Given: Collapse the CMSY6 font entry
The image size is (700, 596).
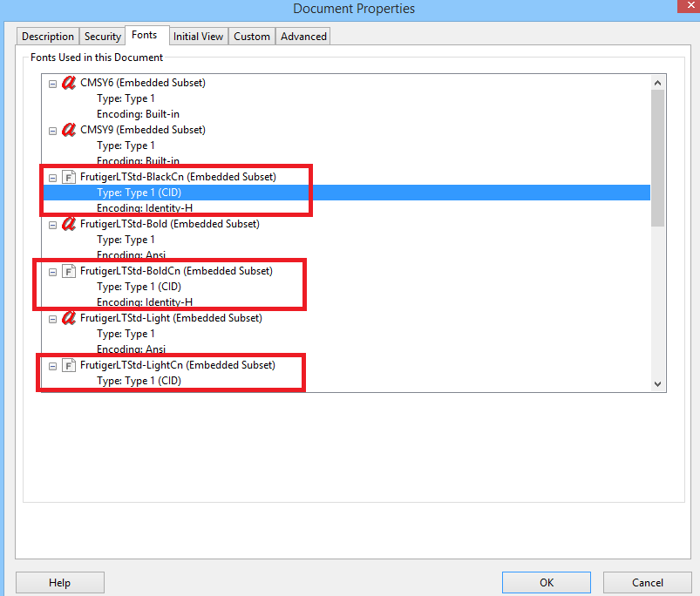Looking at the screenshot, I should pos(52,82).
